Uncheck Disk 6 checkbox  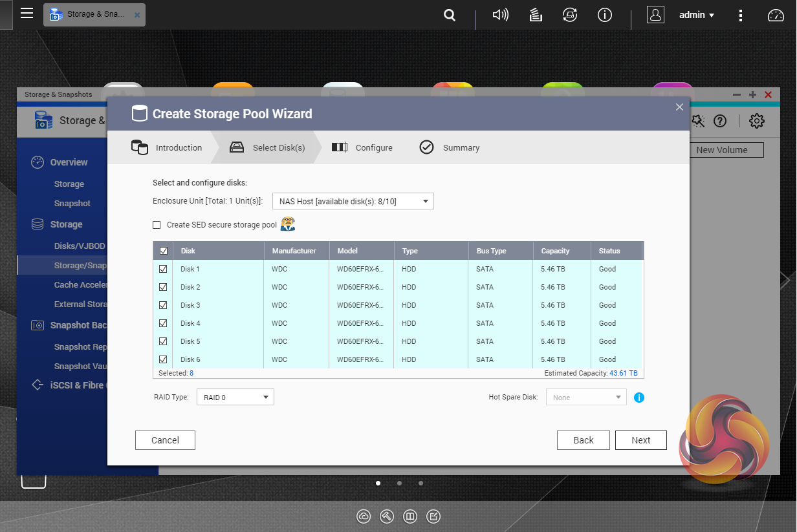click(163, 359)
